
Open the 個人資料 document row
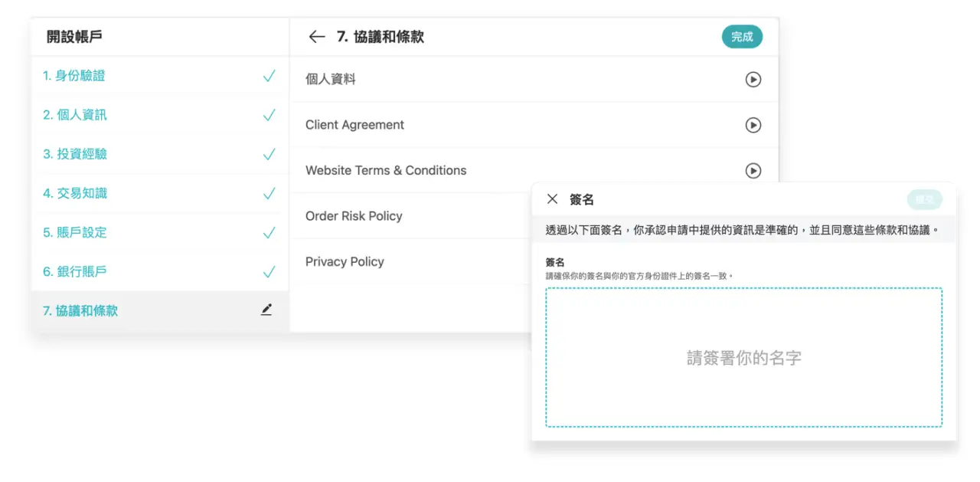pos(534,79)
